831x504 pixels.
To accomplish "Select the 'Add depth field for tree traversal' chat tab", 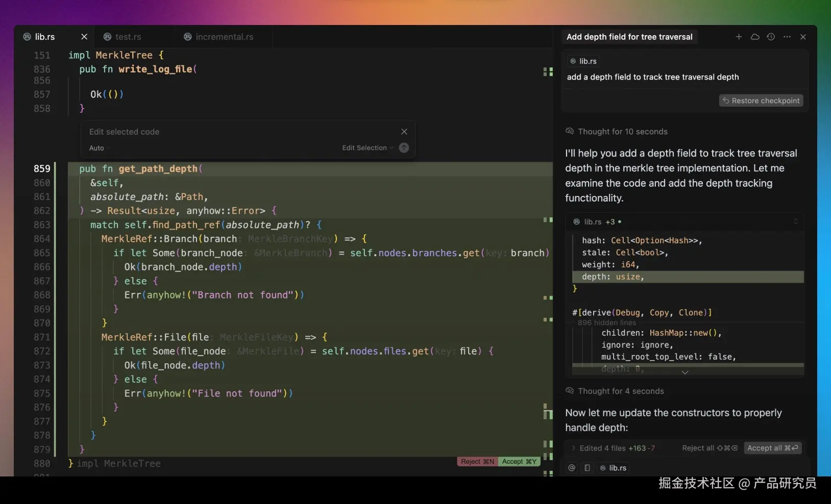I will pos(629,37).
